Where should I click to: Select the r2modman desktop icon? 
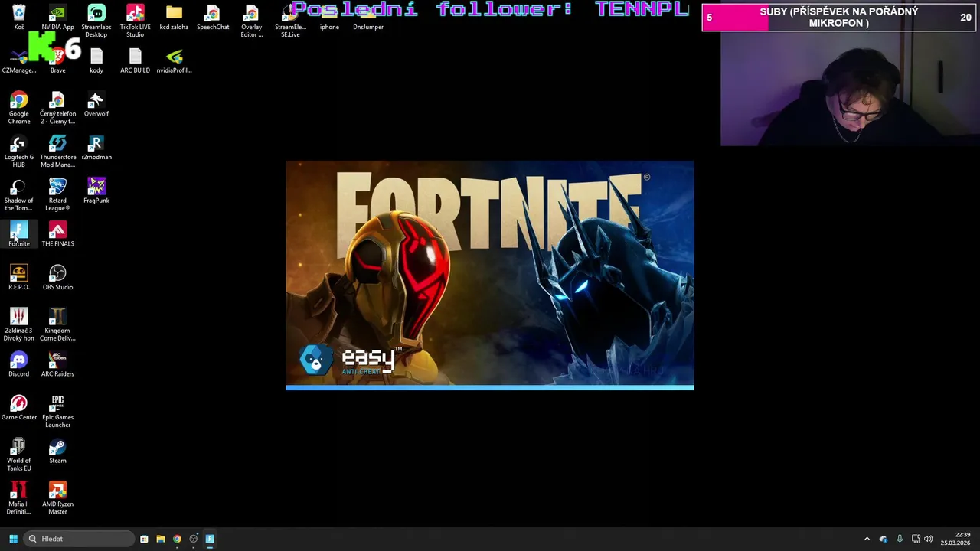click(x=96, y=148)
